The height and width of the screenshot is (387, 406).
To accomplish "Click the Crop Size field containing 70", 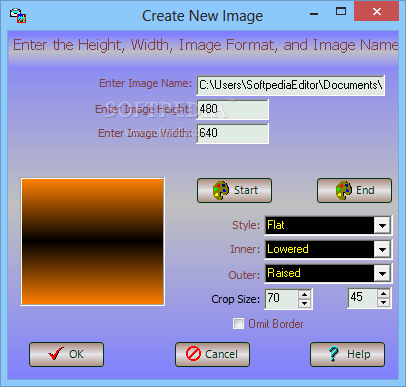I will (282, 299).
